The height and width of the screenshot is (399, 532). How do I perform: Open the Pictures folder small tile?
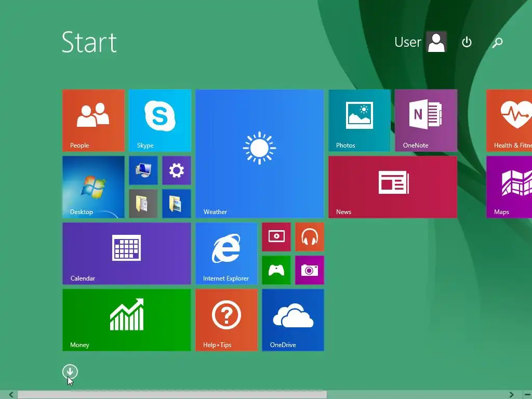click(x=177, y=204)
